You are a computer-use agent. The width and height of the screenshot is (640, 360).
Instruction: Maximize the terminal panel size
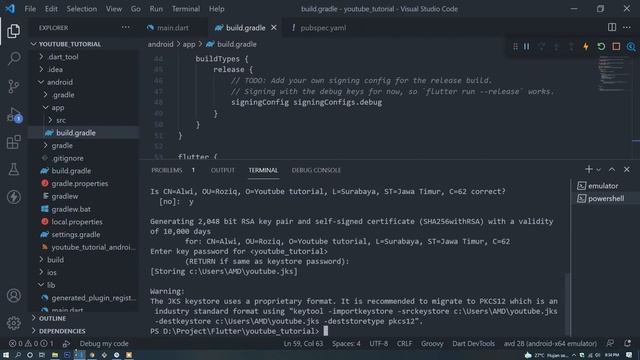[612, 169]
